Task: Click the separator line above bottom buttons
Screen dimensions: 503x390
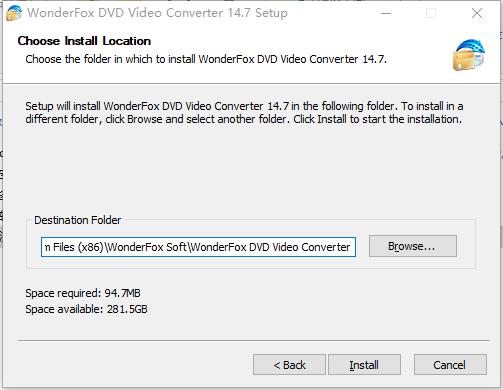Action: point(254,341)
